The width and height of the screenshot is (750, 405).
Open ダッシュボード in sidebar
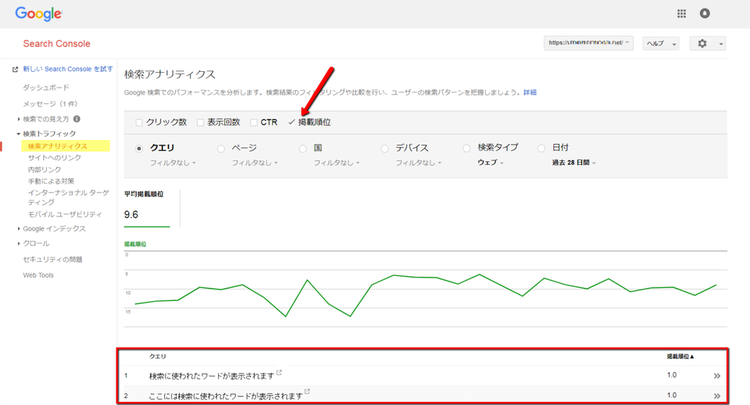pyautogui.click(x=46, y=88)
